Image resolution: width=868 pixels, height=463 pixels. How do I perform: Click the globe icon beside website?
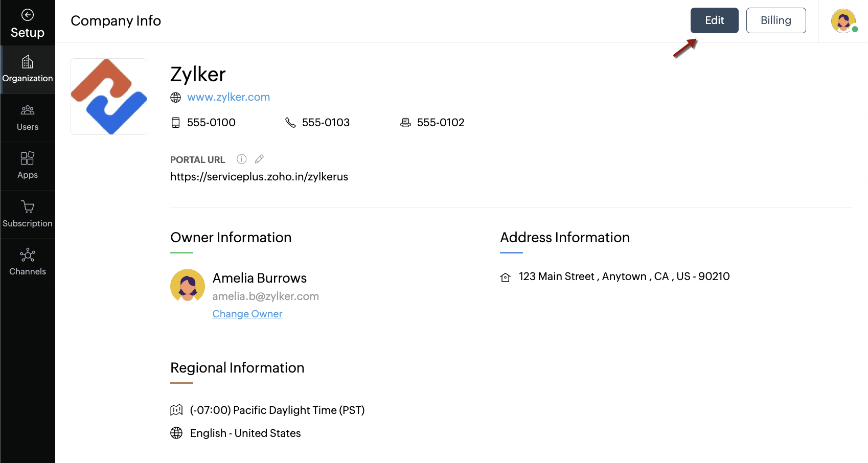176,98
